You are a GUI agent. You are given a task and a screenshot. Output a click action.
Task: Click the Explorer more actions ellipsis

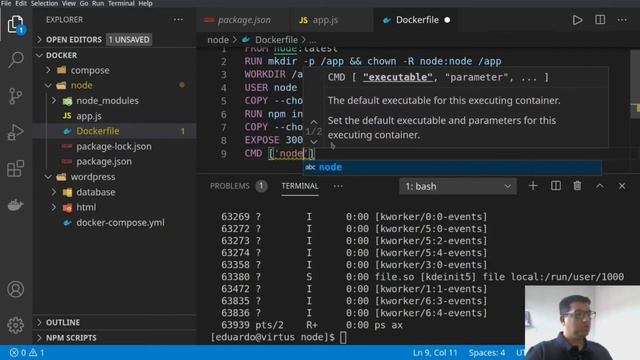pyautogui.click(x=178, y=20)
